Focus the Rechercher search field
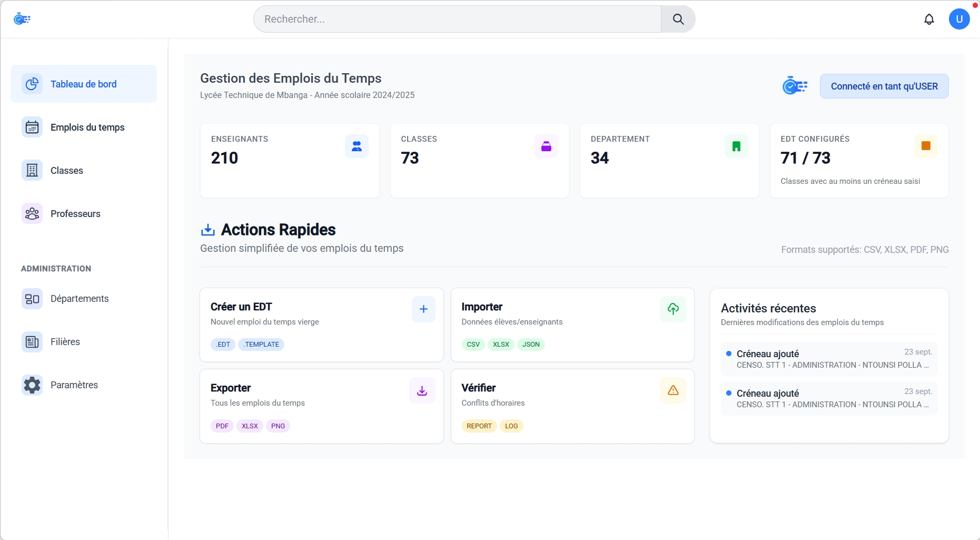Image resolution: width=980 pixels, height=540 pixels. (x=457, y=19)
